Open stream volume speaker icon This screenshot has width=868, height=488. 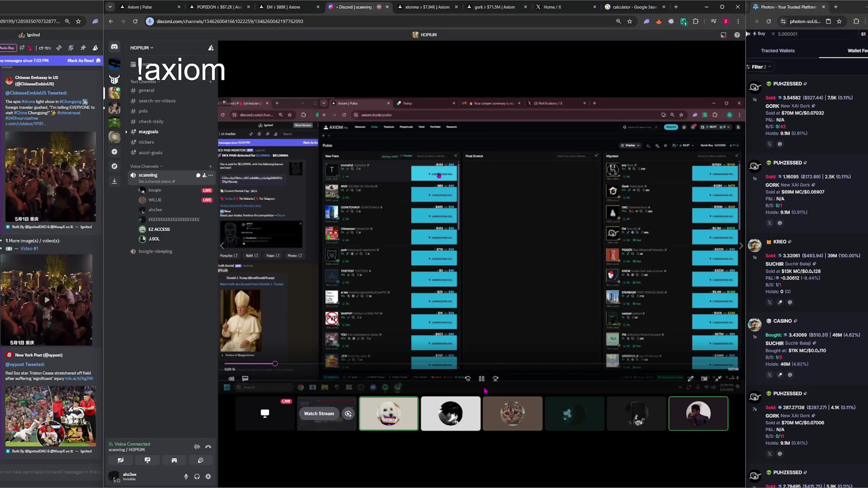(x=231, y=379)
